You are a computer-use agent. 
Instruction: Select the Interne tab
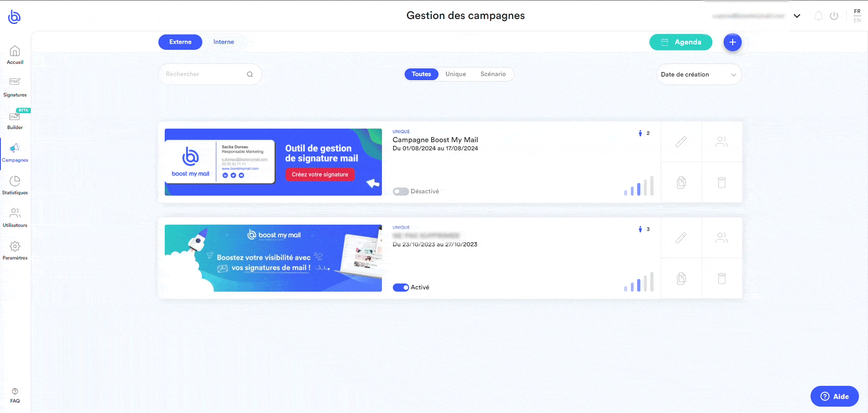coord(224,42)
